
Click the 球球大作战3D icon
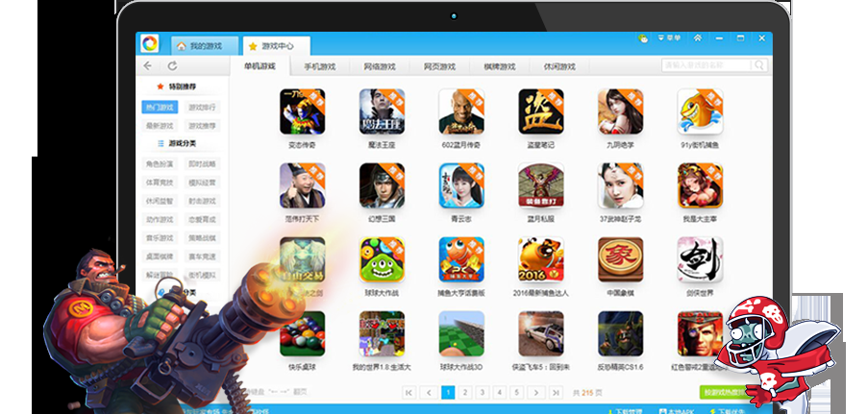[461, 333]
